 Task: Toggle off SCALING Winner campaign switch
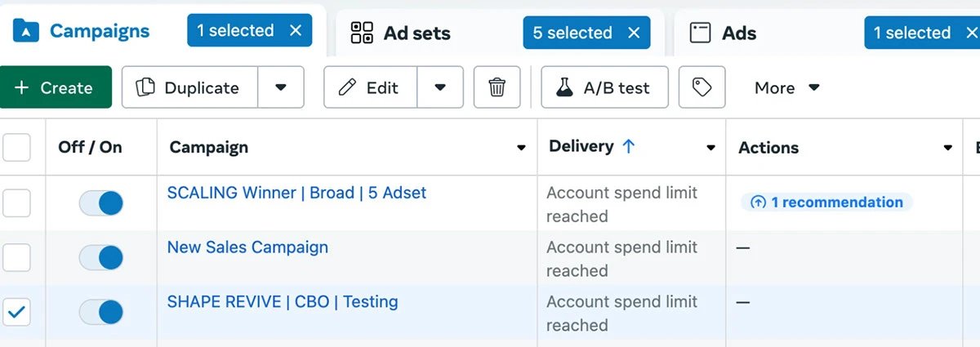101,203
